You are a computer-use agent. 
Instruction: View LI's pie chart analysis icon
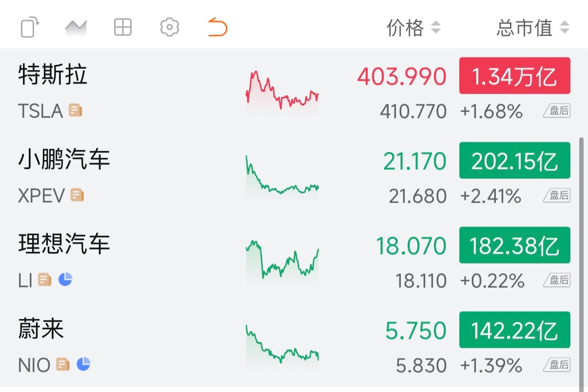click(65, 279)
